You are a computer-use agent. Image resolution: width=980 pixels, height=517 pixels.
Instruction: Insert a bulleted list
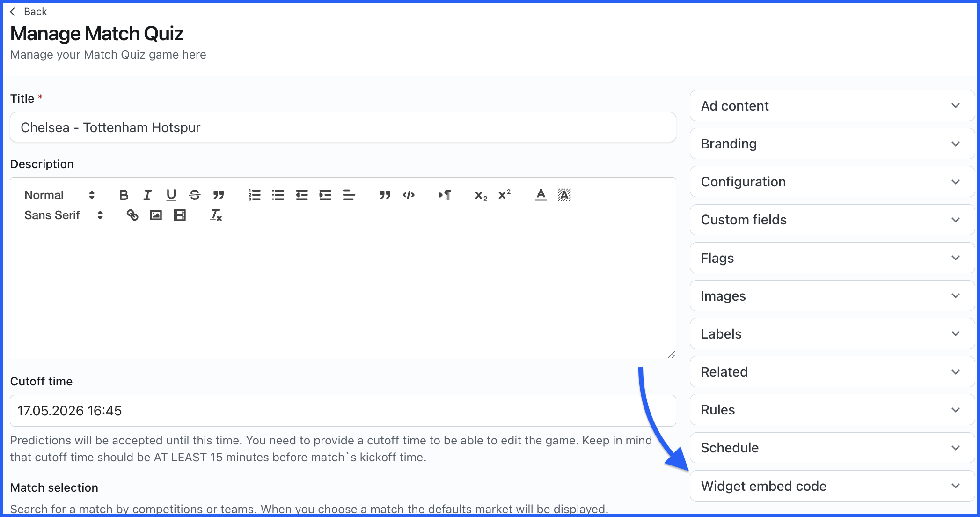pos(278,195)
